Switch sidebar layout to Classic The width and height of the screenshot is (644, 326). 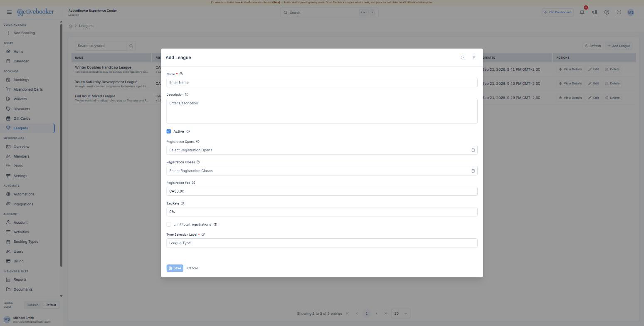[33, 305]
